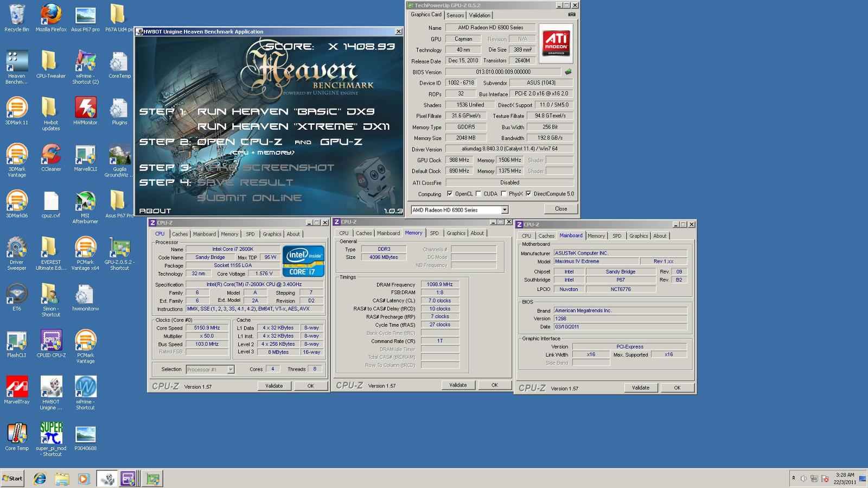Viewport: 868px width, 488px height.
Task: Open the Recycle Bin desktop icon
Action: (17, 18)
